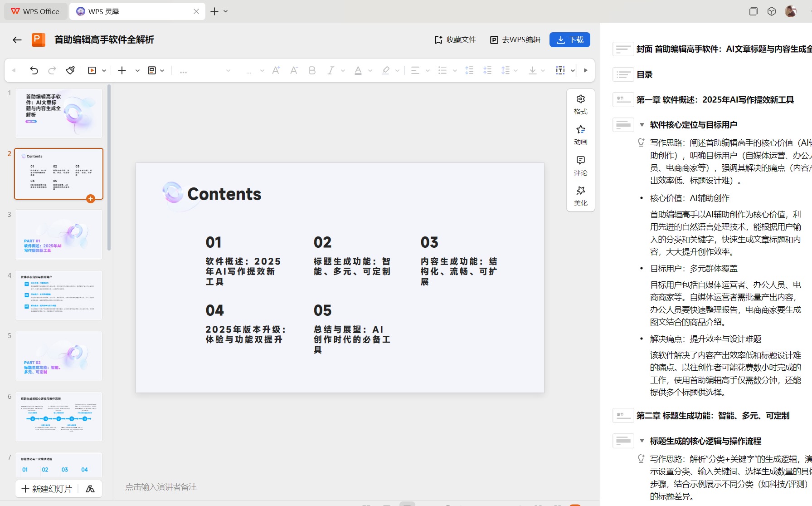This screenshot has height=506, width=812.
Task: Click Edit in WPS button
Action: pos(515,40)
